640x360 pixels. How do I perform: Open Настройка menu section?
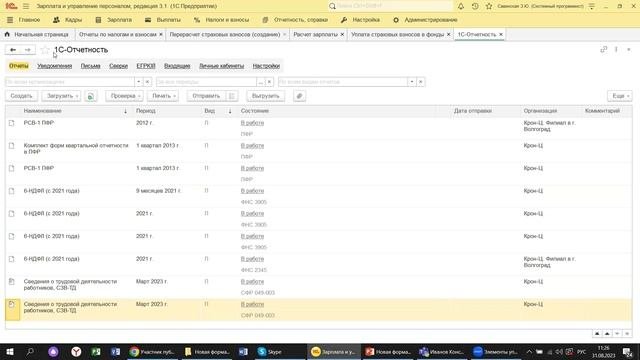coord(360,20)
